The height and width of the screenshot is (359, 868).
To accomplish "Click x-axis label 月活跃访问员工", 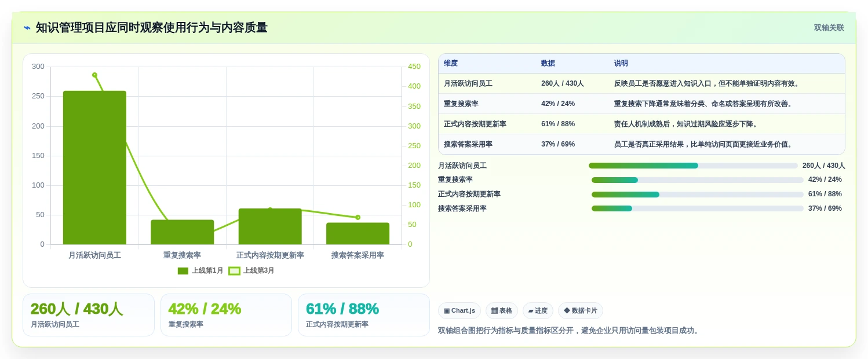I will pos(94,255).
